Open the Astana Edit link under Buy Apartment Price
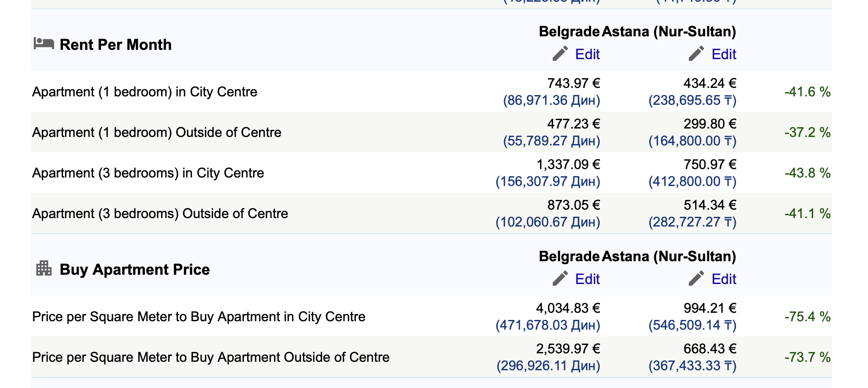Screen dimensions: 868x388 pos(724,279)
